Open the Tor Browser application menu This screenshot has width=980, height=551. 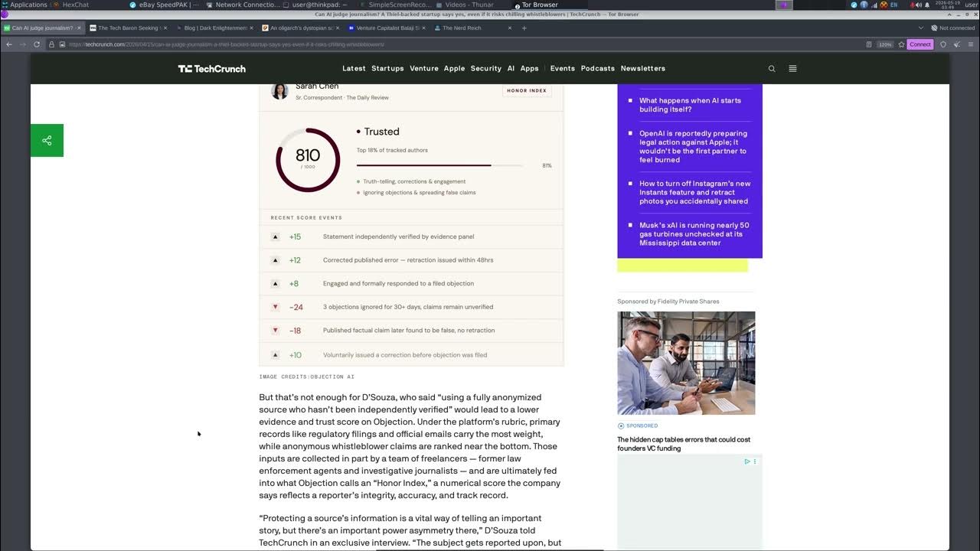point(970,44)
